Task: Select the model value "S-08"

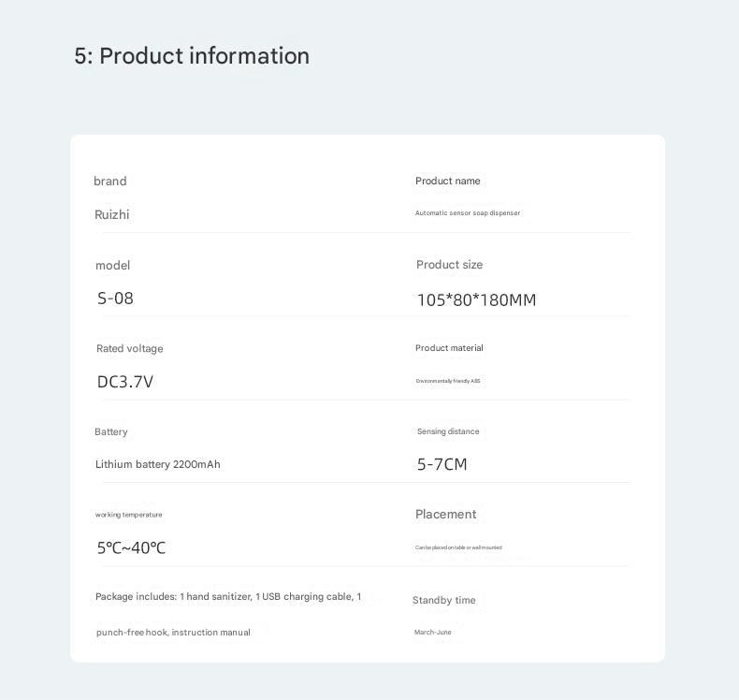Action: tap(115, 299)
